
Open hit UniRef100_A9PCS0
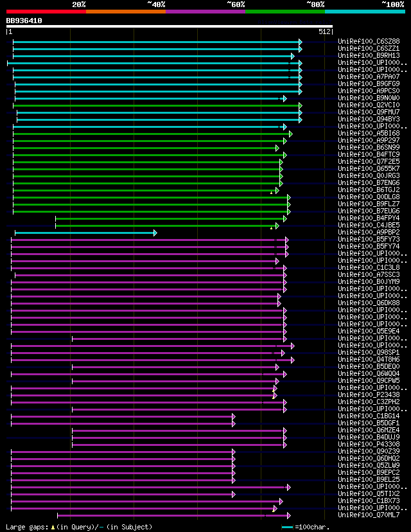369,91
